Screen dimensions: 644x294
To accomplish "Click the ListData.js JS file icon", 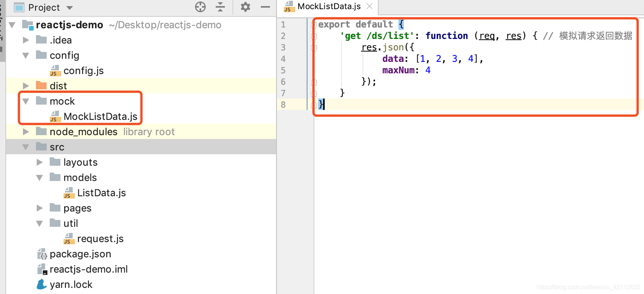I will 69,193.
